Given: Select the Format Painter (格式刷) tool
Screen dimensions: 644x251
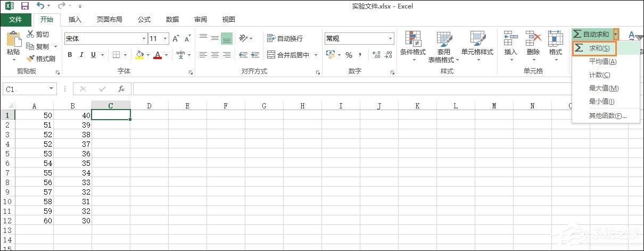Looking at the screenshot, I should coord(41,58).
